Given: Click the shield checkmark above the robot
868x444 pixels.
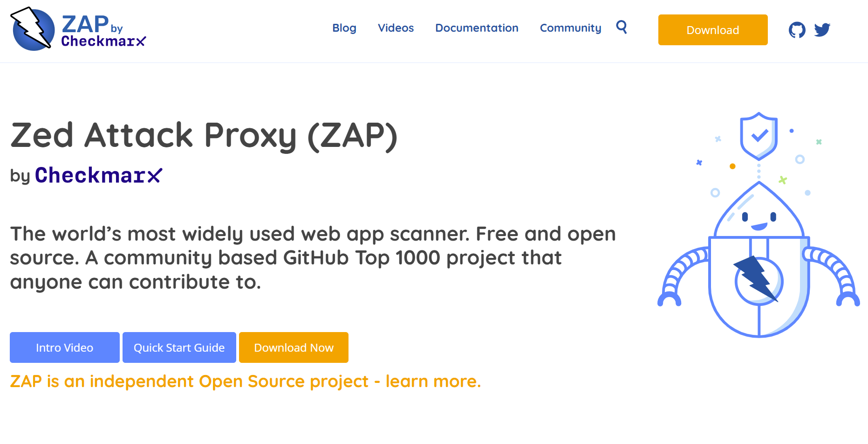Looking at the screenshot, I should tap(758, 137).
